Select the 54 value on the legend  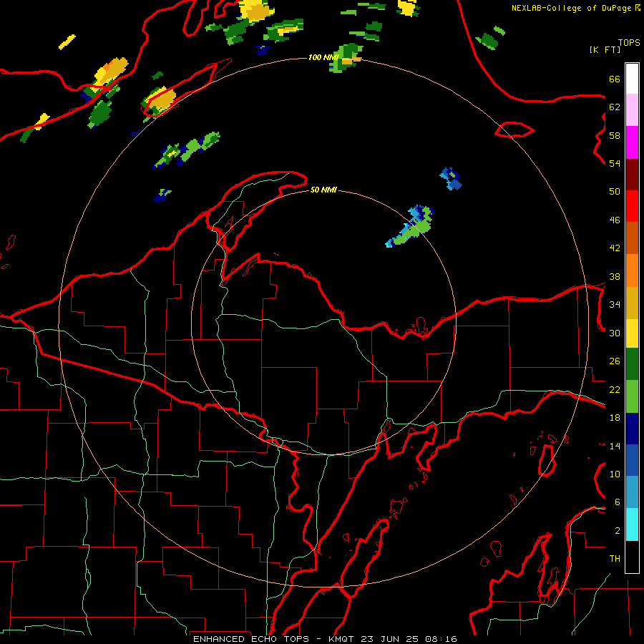pos(615,163)
